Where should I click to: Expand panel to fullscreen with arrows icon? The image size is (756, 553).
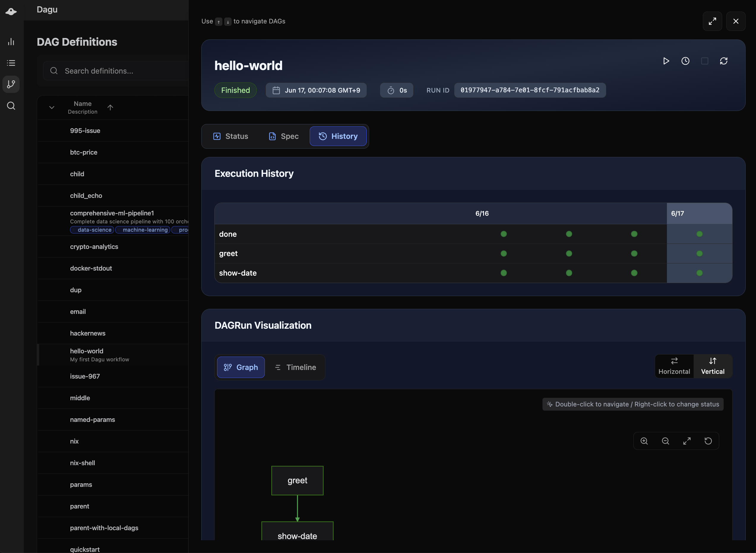click(x=712, y=21)
